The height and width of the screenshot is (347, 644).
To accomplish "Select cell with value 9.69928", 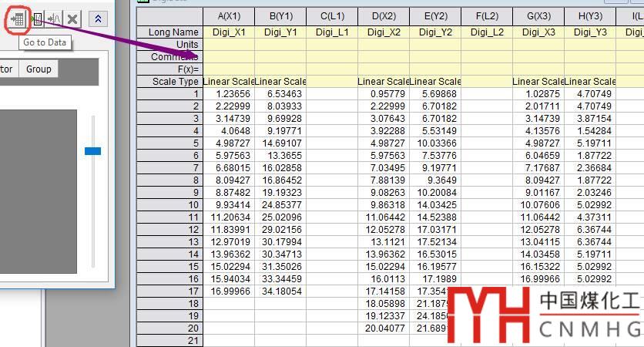I will click(x=281, y=119).
